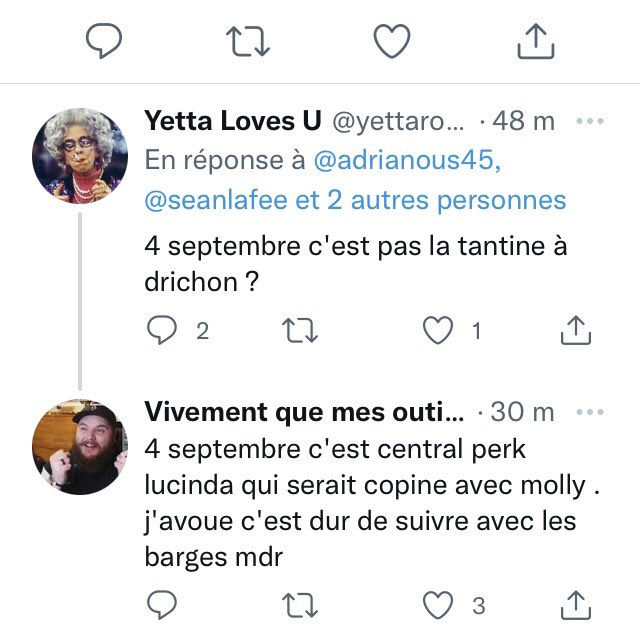
Task: Share the top tweet
Action: [x=535, y=40]
